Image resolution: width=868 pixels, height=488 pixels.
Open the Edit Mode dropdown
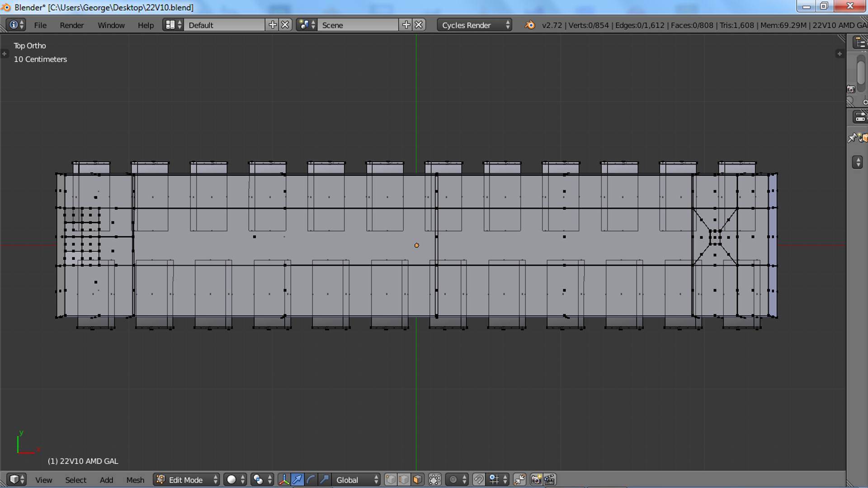[187, 480]
